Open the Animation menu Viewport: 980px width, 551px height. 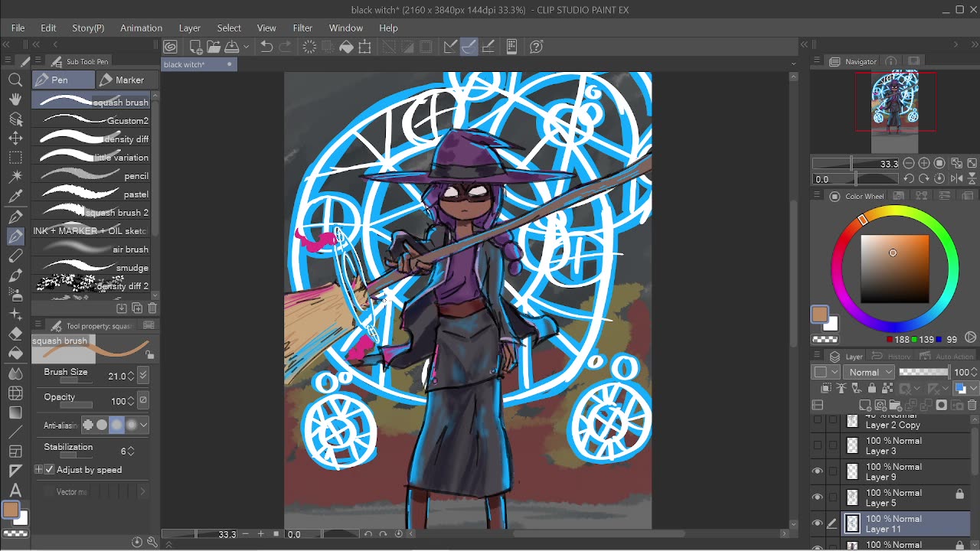tap(141, 28)
